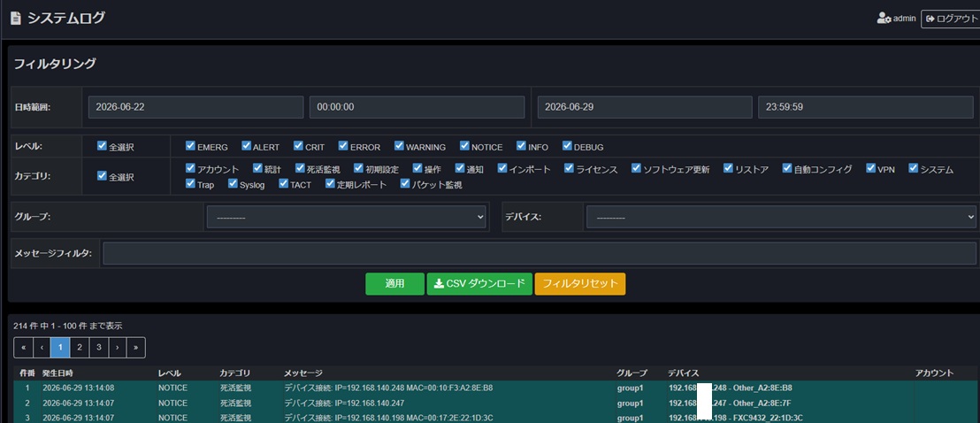Toggle the DEBUG level checkbox
This screenshot has height=423, width=980.
click(567, 146)
